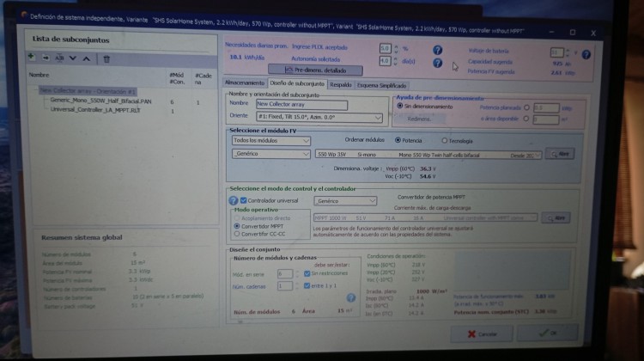Open Todos los módulos filter dropdown
The height and width of the screenshot is (361, 644).
pos(271,141)
